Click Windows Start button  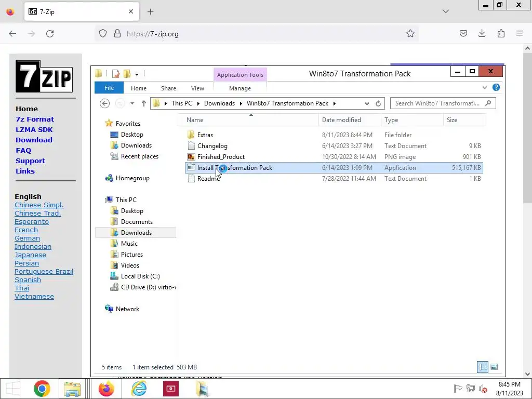click(13, 389)
